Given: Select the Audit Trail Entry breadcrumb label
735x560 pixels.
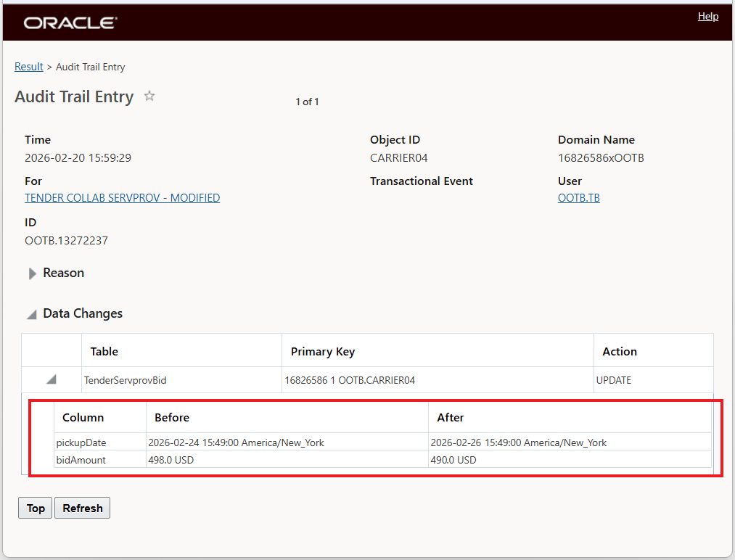Looking at the screenshot, I should coord(90,66).
